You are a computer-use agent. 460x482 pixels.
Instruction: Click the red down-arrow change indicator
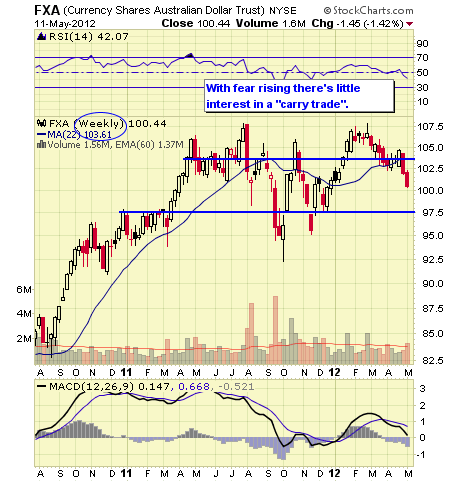(x=410, y=24)
